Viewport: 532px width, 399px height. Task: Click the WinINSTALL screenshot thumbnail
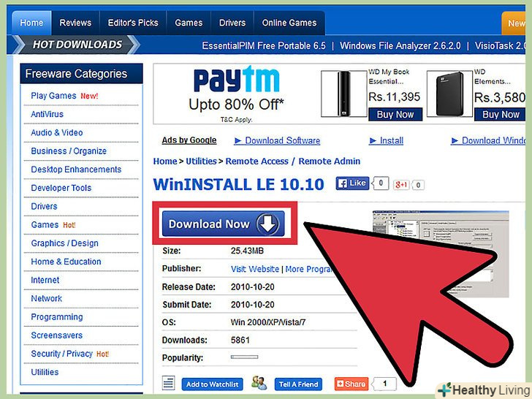coord(441,254)
